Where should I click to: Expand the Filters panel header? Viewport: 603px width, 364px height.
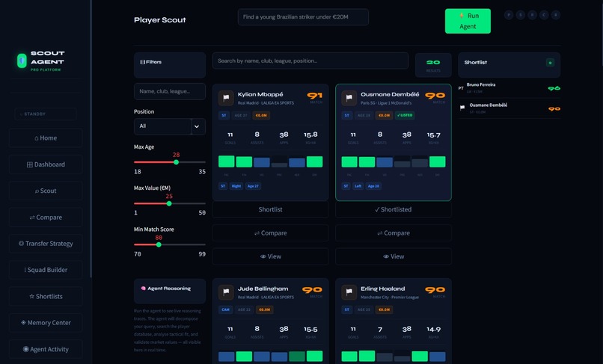[x=170, y=65]
